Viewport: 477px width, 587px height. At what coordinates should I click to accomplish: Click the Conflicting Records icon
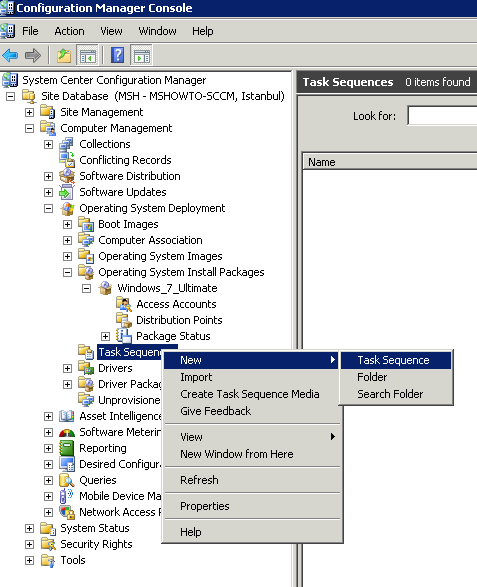[x=67, y=160]
